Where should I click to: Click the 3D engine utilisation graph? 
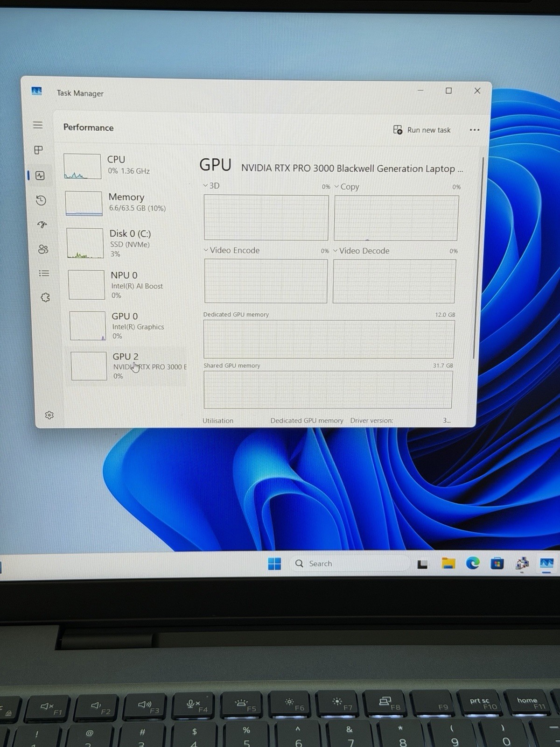[x=266, y=218]
